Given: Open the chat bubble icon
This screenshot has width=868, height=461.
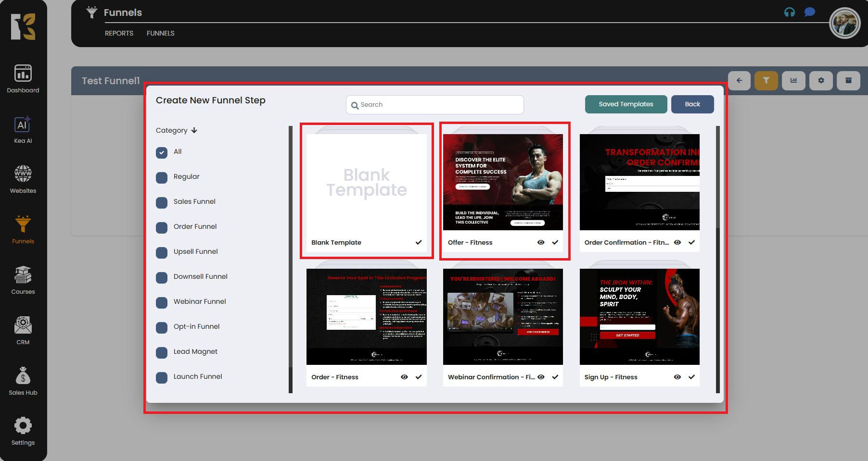Looking at the screenshot, I should 810,12.
